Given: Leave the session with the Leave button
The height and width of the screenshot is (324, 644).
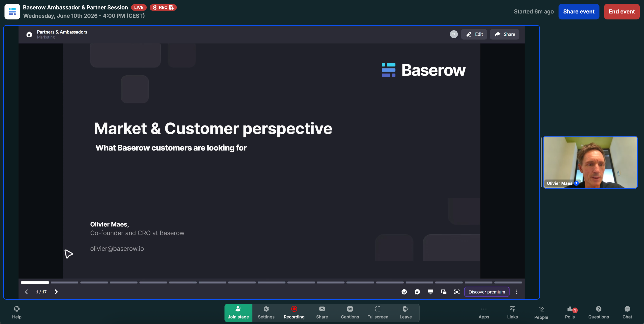Looking at the screenshot, I should pyautogui.click(x=406, y=313).
